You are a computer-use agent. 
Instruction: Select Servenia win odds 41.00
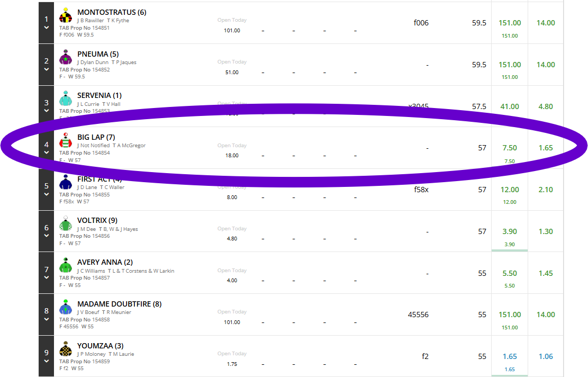[510, 106]
